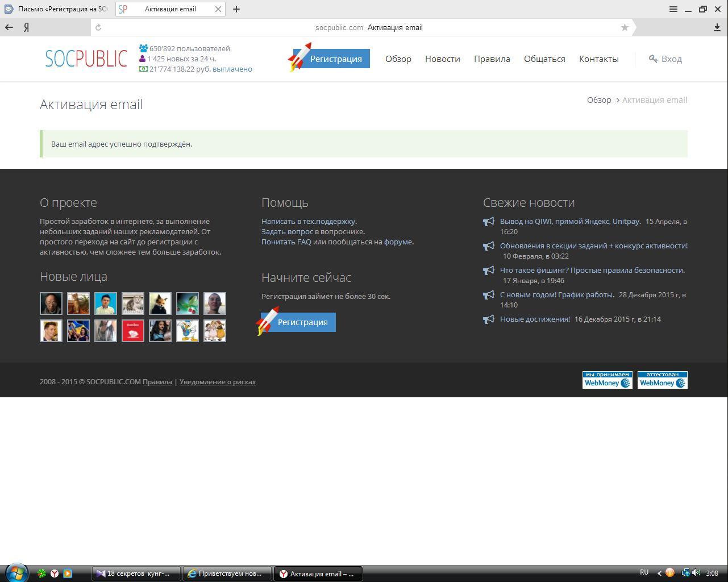
Task: Open the 'Почитать FAQ' link
Action: point(286,242)
